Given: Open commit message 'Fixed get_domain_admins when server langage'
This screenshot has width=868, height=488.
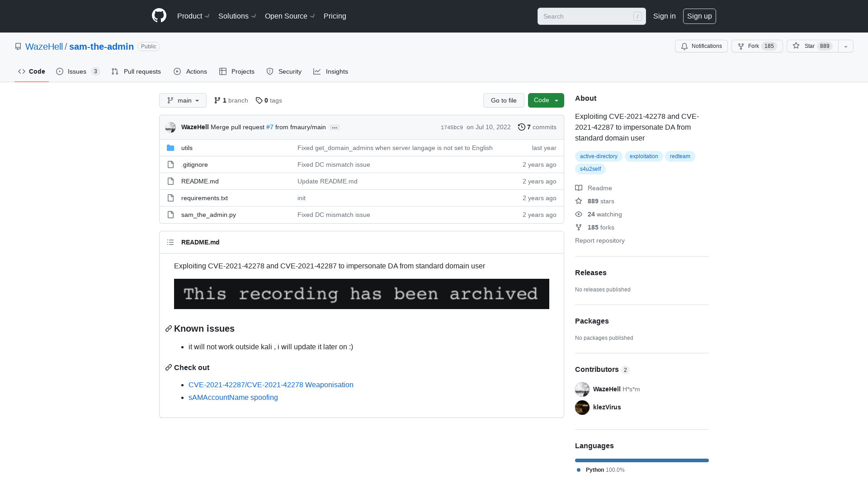Looking at the screenshot, I should point(395,148).
